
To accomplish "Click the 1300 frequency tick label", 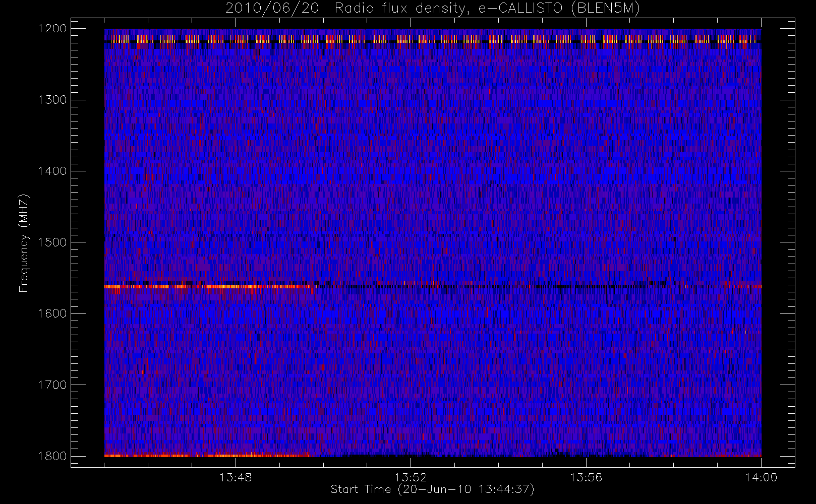I will tap(52, 100).
